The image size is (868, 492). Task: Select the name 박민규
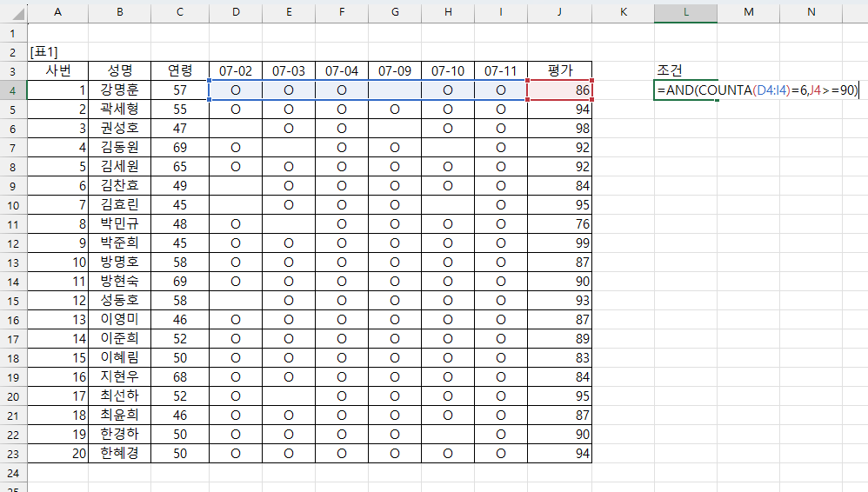[119, 224]
